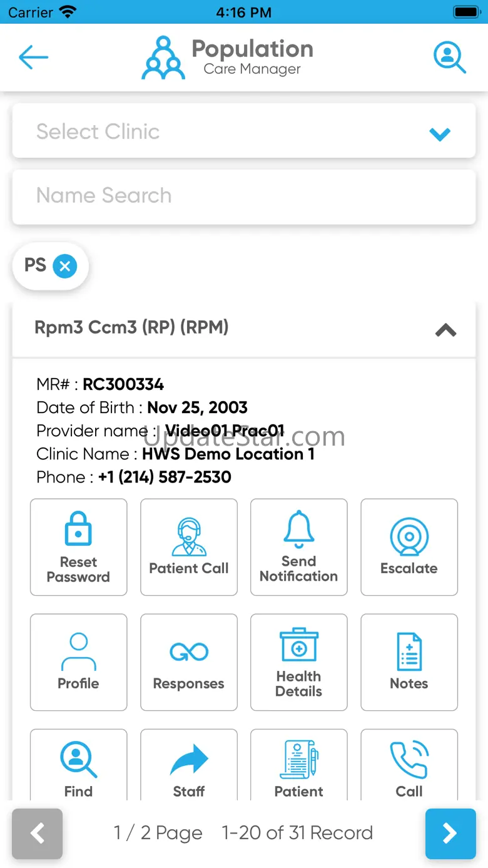Go to previous page of records
The image size is (488, 868).
coord(38,834)
